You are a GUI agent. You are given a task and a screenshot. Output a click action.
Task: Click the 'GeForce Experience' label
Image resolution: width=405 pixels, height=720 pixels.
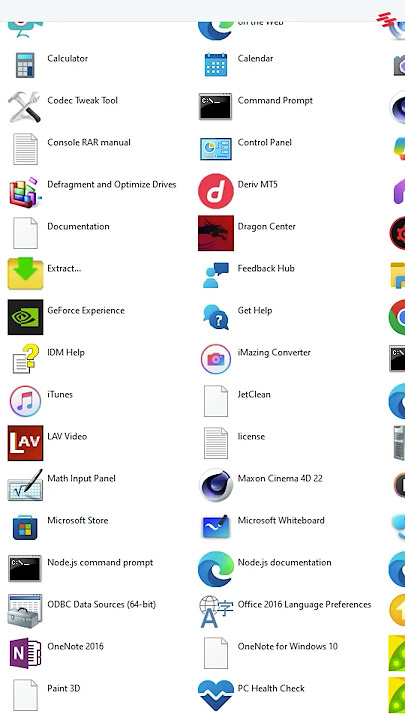pos(86,310)
